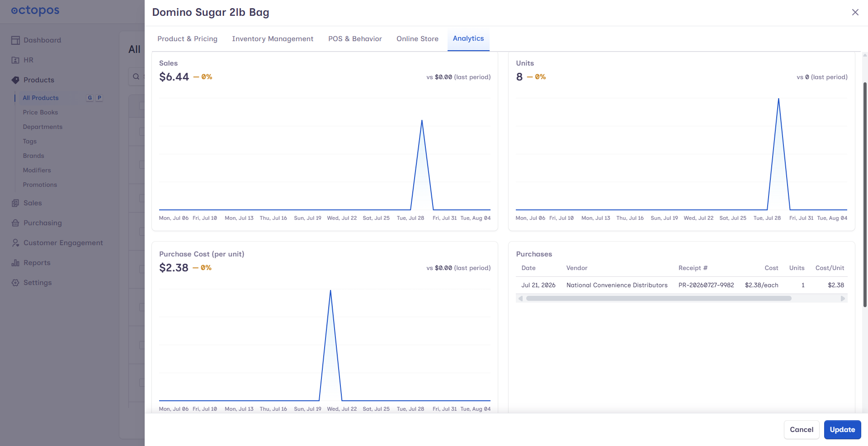868x446 pixels.
Task: Open the POS & Behavior tab
Action: (355, 39)
